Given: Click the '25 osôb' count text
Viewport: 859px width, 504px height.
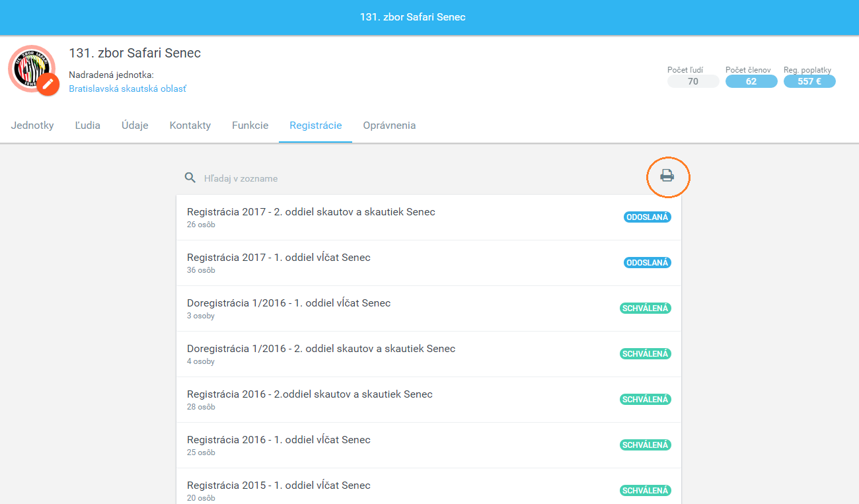Looking at the screenshot, I should [x=201, y=452].
